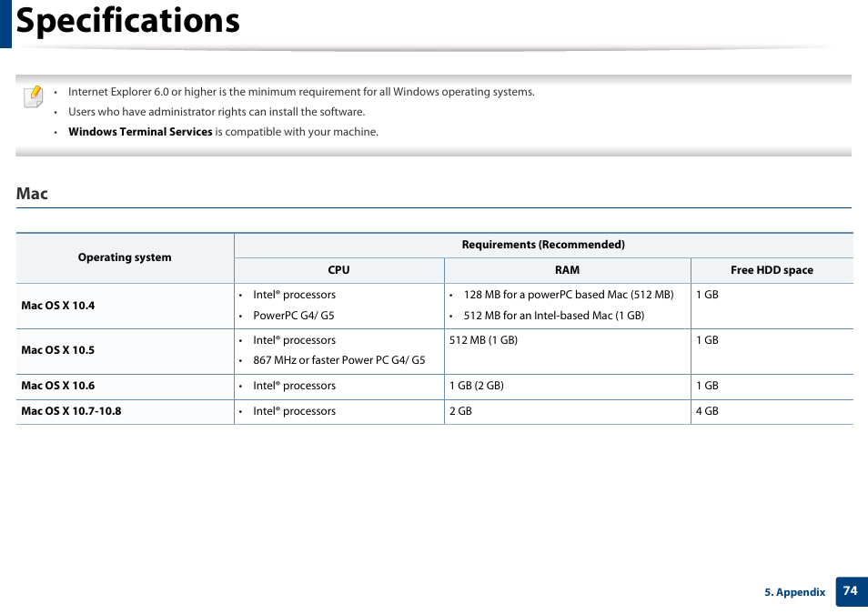
Task: Expand the Mac section heading
Action: (x=32, y=194)
